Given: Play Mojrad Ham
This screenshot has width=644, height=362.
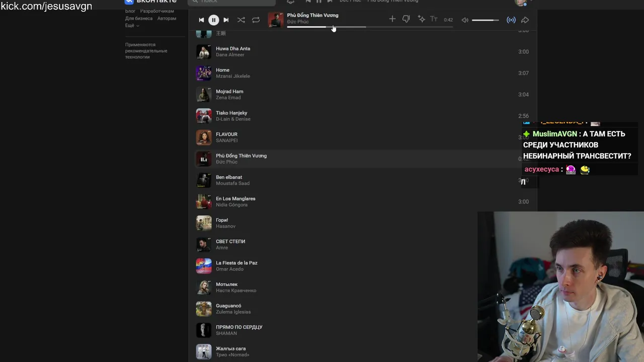Looking at the screenshot, I should (229, 92).
